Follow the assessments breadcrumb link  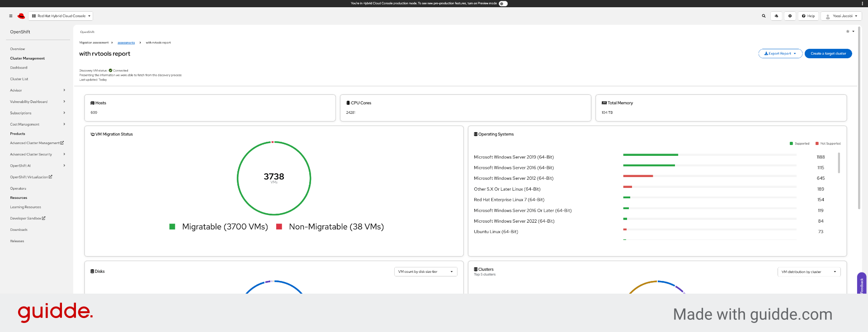pyautogui.click(x=126, y=42)
